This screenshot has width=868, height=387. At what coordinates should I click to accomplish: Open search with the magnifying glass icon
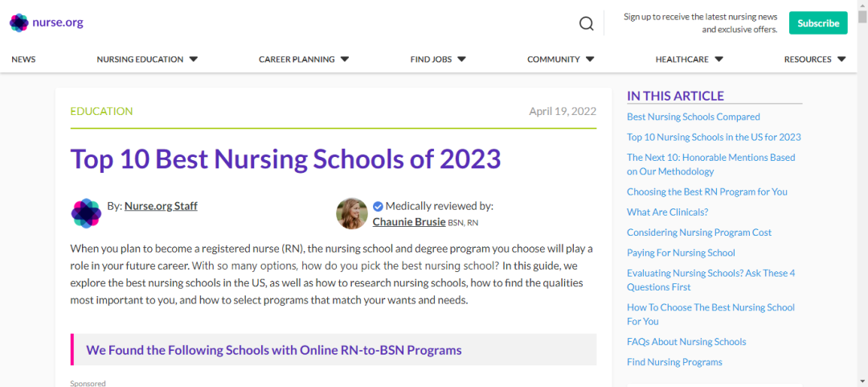click(x=586, y=23)
